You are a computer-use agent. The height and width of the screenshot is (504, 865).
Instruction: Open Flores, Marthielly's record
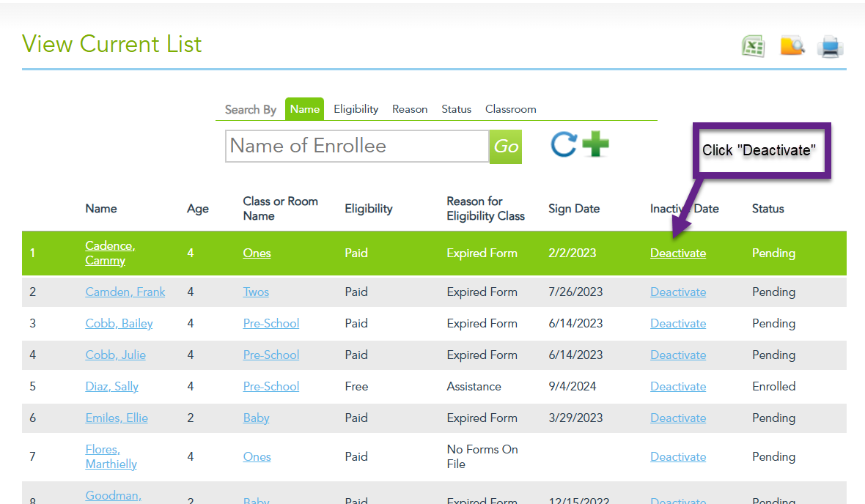(x=111, y=456)
